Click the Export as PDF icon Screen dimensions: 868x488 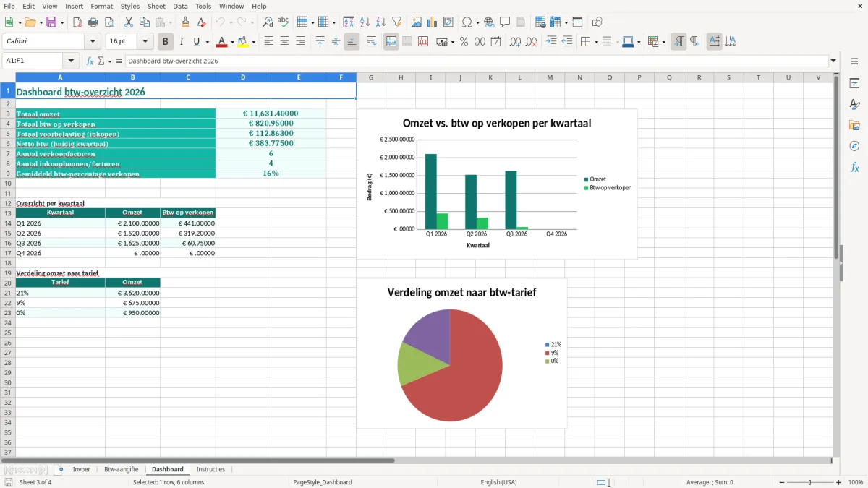pyautogui.click(x=77, y=22)
